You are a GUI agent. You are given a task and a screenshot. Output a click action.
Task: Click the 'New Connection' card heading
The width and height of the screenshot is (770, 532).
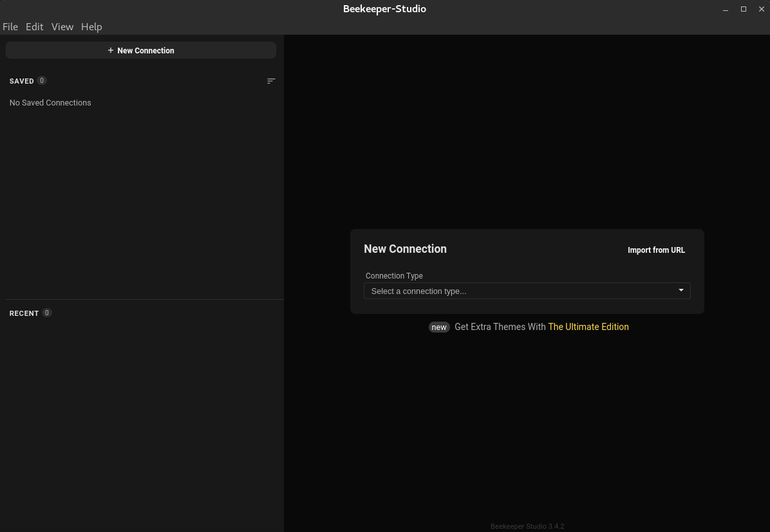405,249
